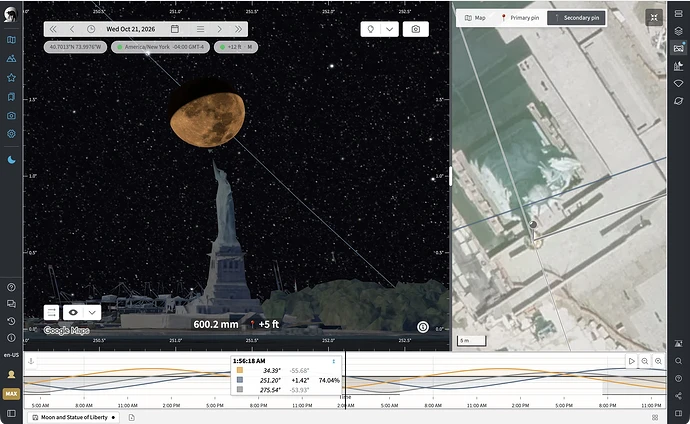Toggle the crescent moon night mode icon
This screenshot has height=424, width=690.
(11, 160)
